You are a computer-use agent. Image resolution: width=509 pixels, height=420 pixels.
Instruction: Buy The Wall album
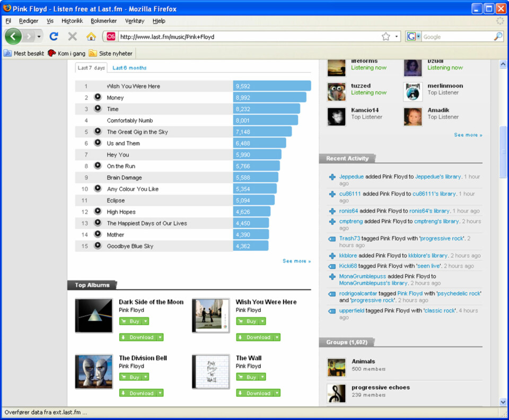pos(248,377)
